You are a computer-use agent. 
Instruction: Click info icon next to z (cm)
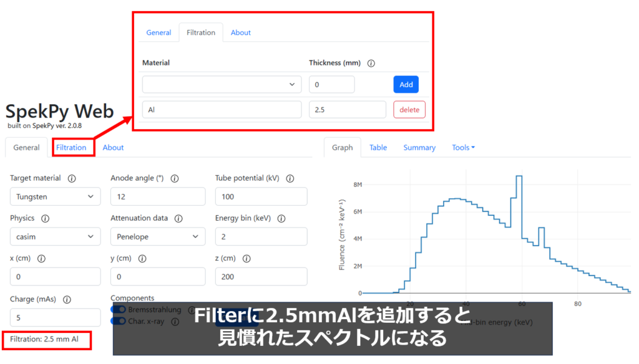click(x=246, y=259)
